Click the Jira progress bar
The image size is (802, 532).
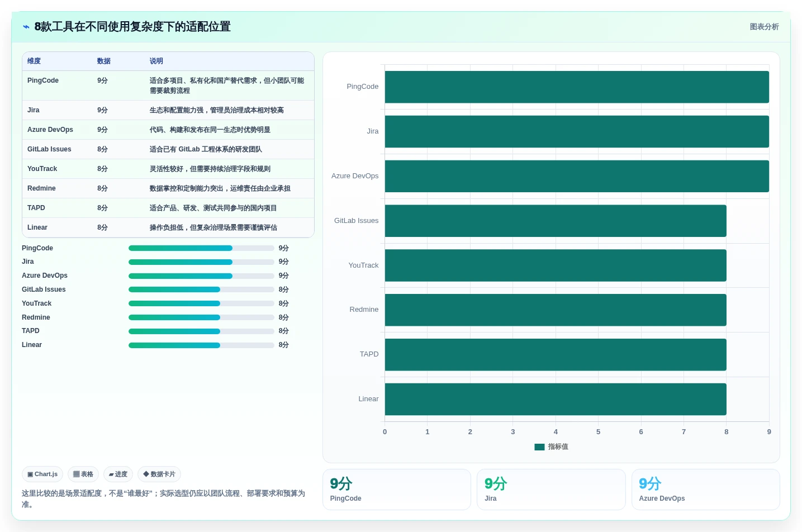[201, 262]
